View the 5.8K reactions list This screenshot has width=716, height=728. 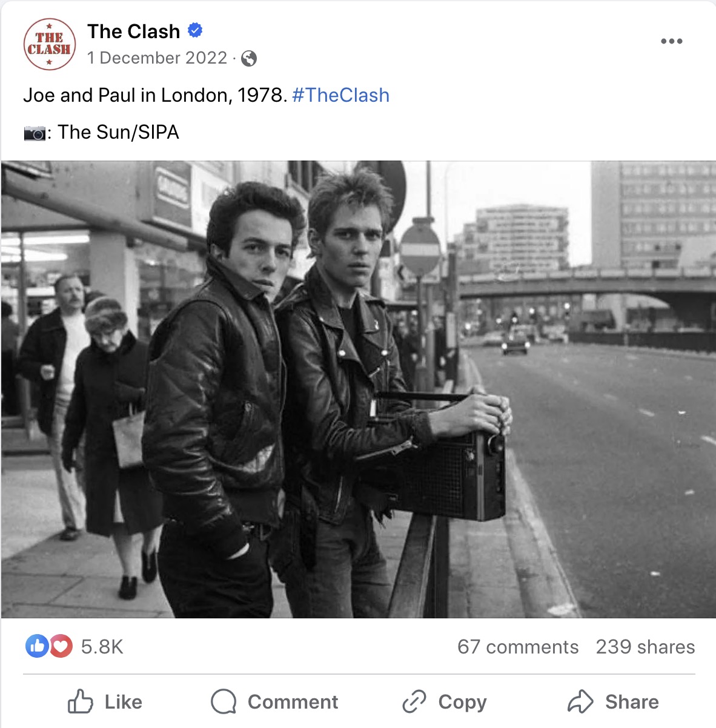[x=102, y=647]
